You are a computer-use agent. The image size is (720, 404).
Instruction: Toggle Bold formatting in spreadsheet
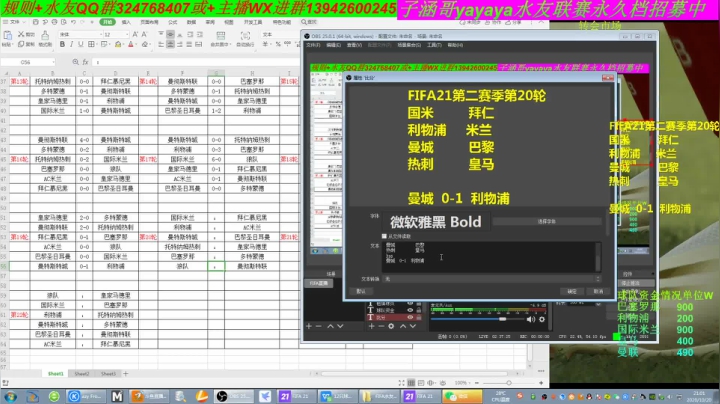(x=62, y=45)
